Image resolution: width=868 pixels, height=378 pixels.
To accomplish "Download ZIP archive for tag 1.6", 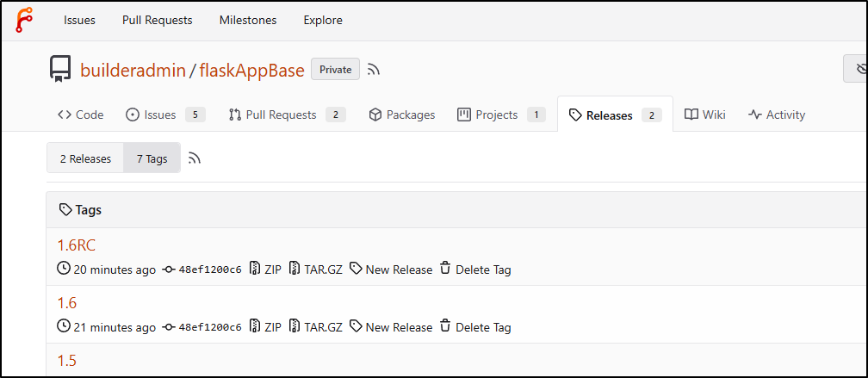I will (x=265, y=327).
